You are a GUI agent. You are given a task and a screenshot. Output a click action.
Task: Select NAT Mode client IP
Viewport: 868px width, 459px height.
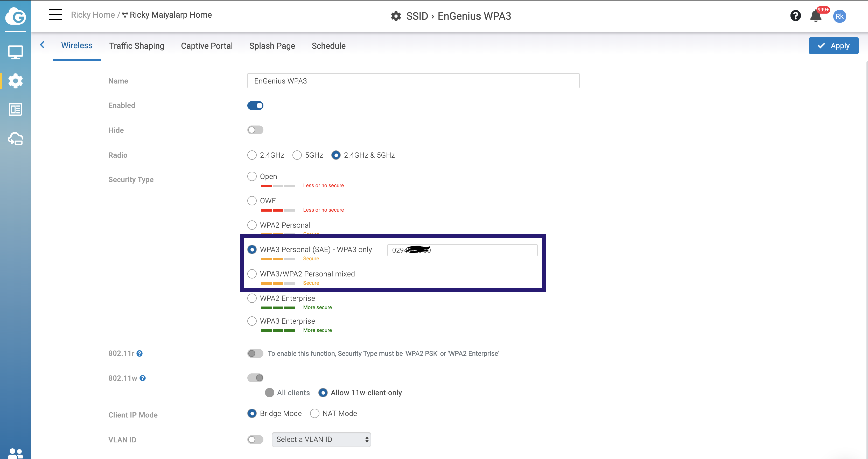314,414
